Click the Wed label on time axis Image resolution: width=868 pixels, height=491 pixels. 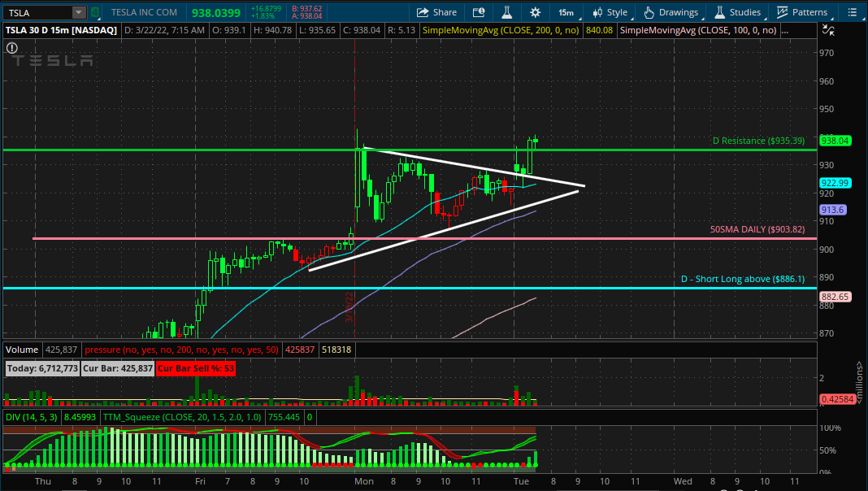683,481
